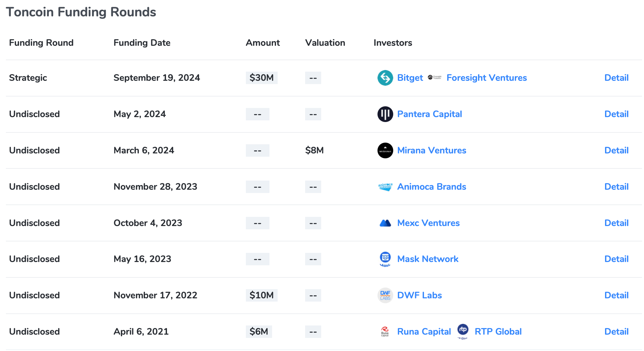Click the DWF Labs logo icon
Image resolution: width=644 pixels, height=351 pixels.
point(385,295)
